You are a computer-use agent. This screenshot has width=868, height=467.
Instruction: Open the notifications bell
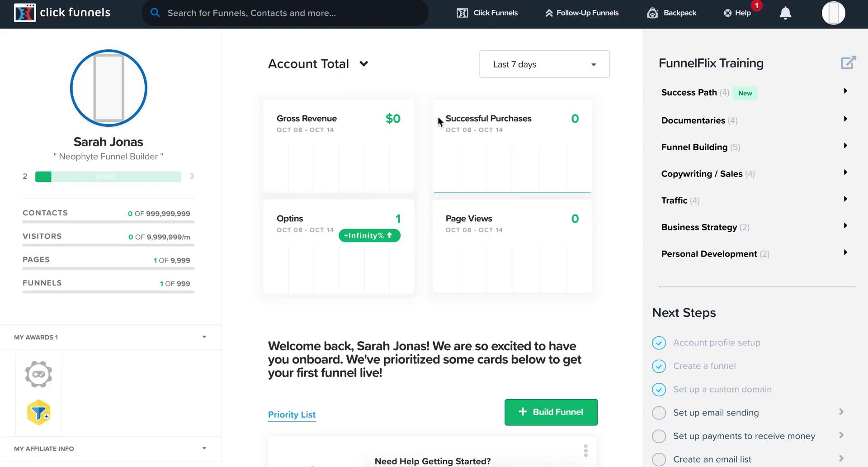tap(785, 13)
